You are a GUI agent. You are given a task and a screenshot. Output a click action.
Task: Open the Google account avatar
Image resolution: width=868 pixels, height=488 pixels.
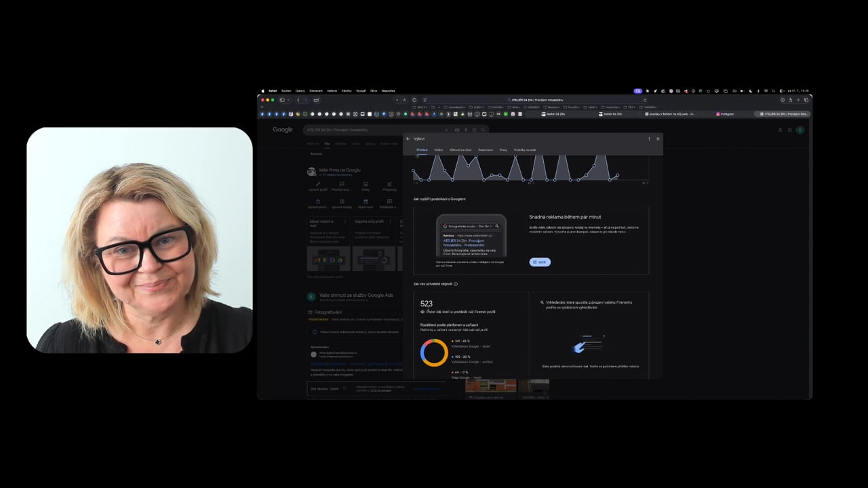point(800,129)
